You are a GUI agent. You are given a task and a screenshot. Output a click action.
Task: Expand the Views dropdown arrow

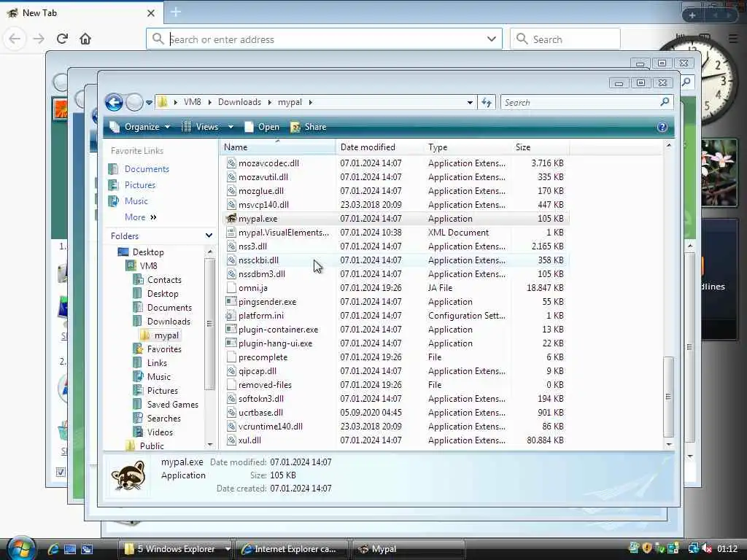click(231, 127)
